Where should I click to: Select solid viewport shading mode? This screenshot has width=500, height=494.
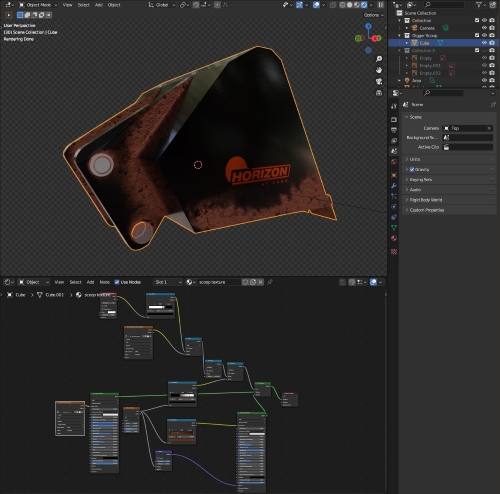[350, 5]
